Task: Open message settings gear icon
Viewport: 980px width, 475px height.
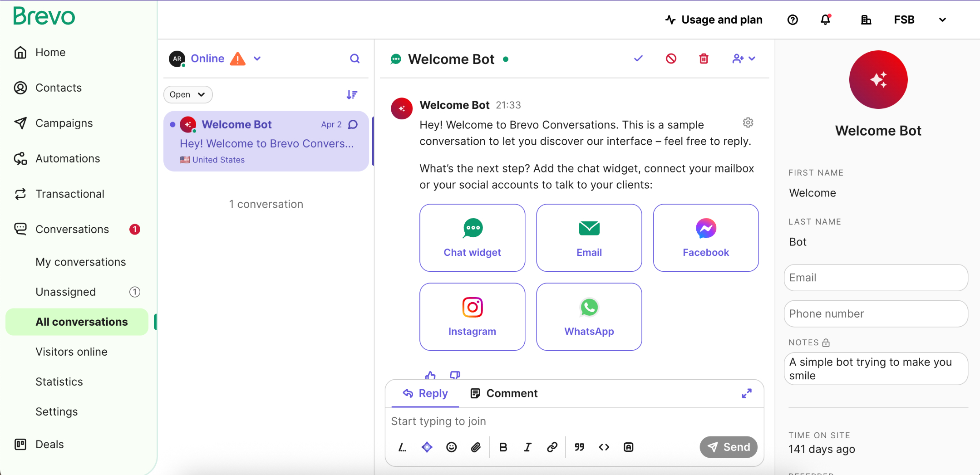Action: 748,122
